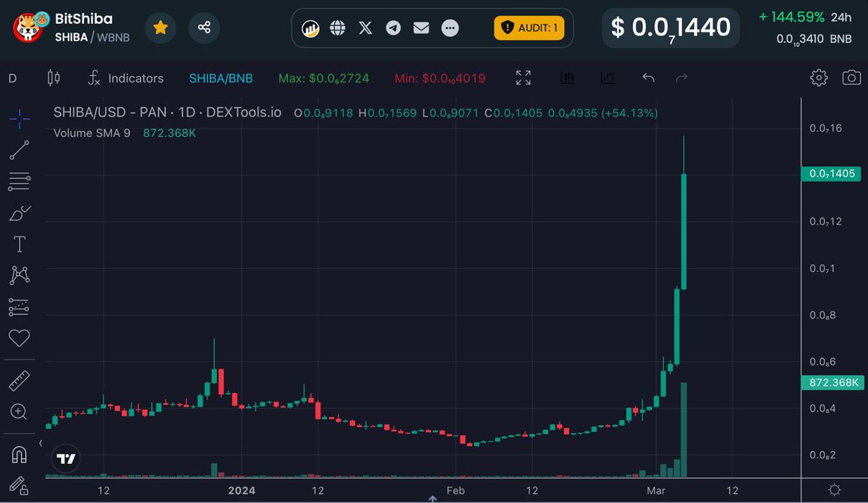Click the SHIBA / WBNB pair name

click(x=93, y=37)
